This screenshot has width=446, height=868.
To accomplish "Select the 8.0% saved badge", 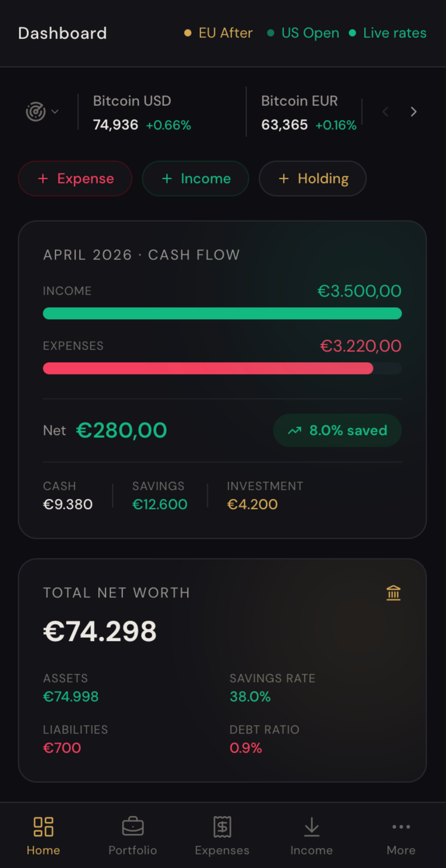I will (337, 430).
